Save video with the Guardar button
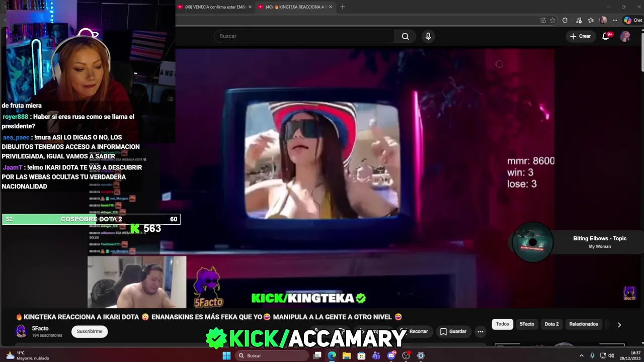 pyautogui.click(x=453, y=331)
